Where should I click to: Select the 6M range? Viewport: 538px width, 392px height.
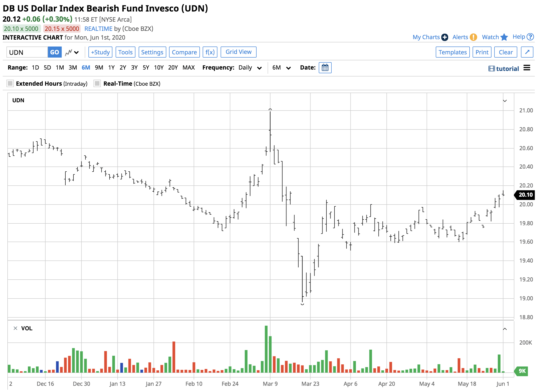coord(86,68)
